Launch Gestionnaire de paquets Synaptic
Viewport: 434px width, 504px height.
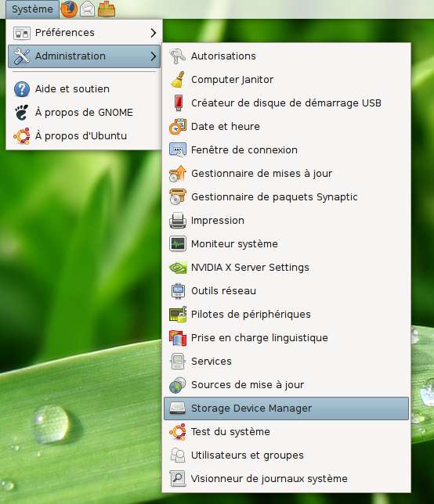pos(287,197)
